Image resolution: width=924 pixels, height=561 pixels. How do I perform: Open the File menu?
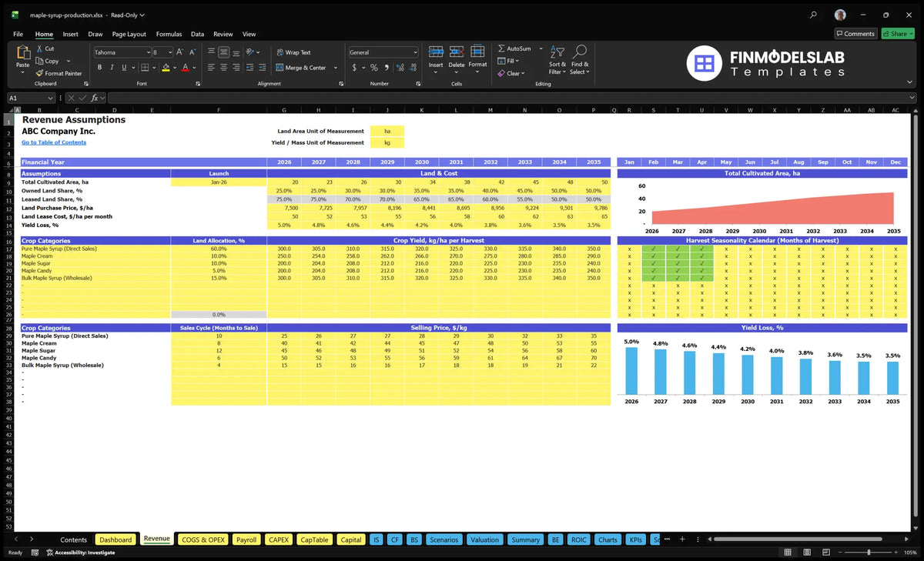pyautogui.click(x=18, y=34)
